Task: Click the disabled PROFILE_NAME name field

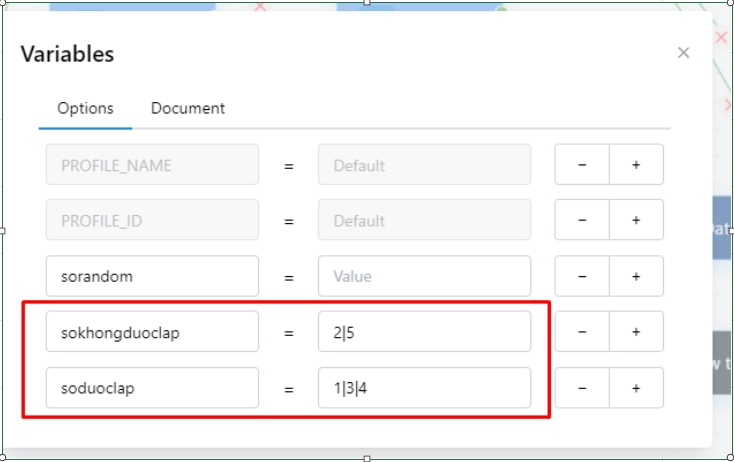Action: (152, 165)
